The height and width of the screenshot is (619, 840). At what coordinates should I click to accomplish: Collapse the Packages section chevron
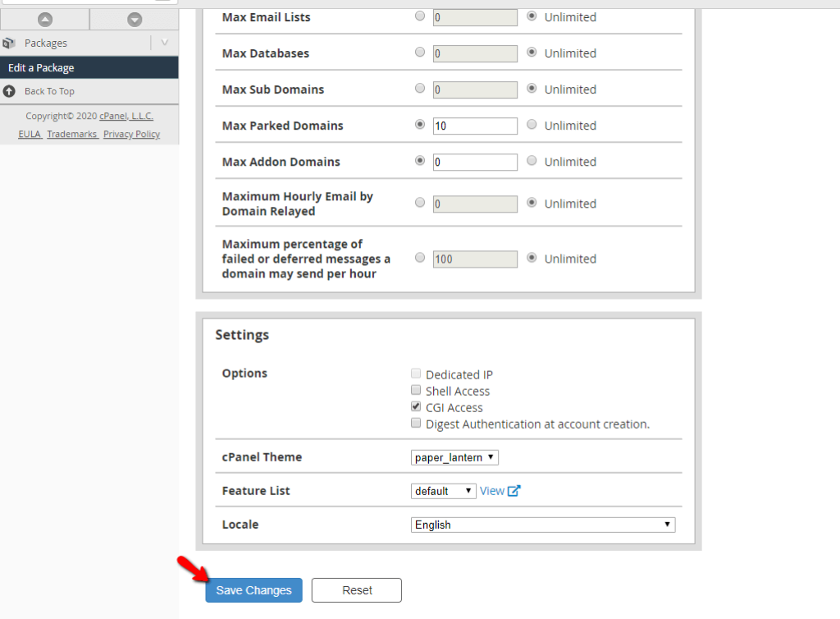(164, 43)
